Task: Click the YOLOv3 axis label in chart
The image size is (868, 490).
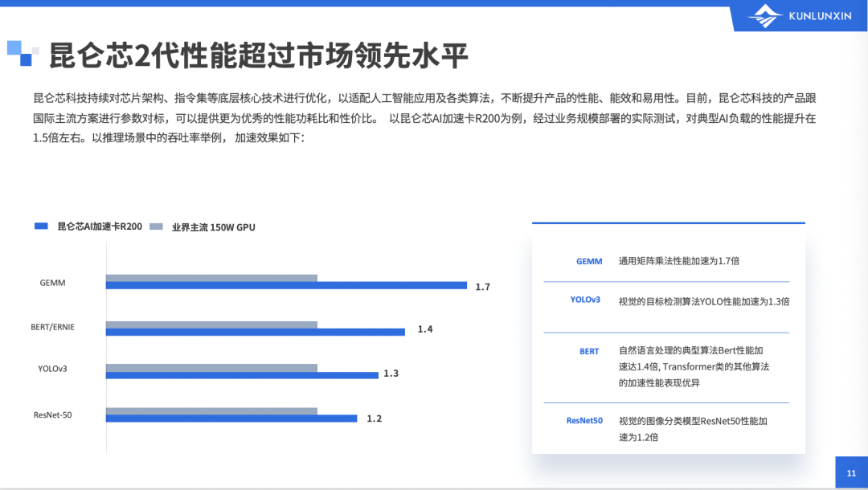Action: point(52,369)
